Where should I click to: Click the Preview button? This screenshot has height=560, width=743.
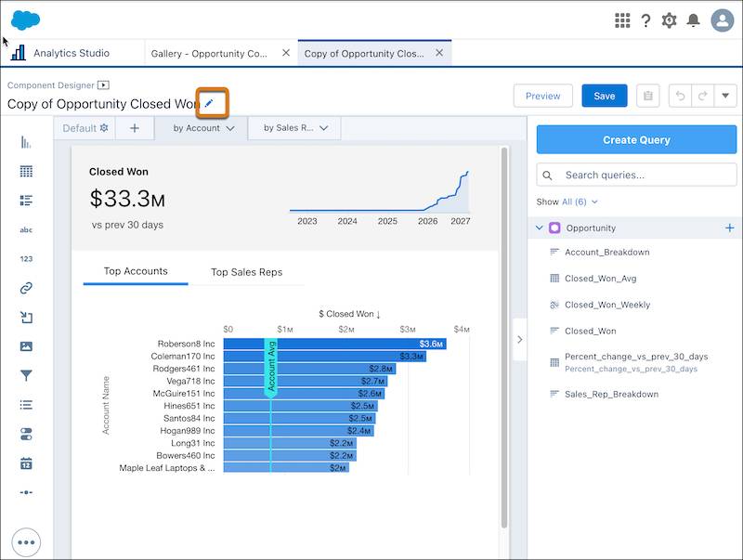point(542,96)
